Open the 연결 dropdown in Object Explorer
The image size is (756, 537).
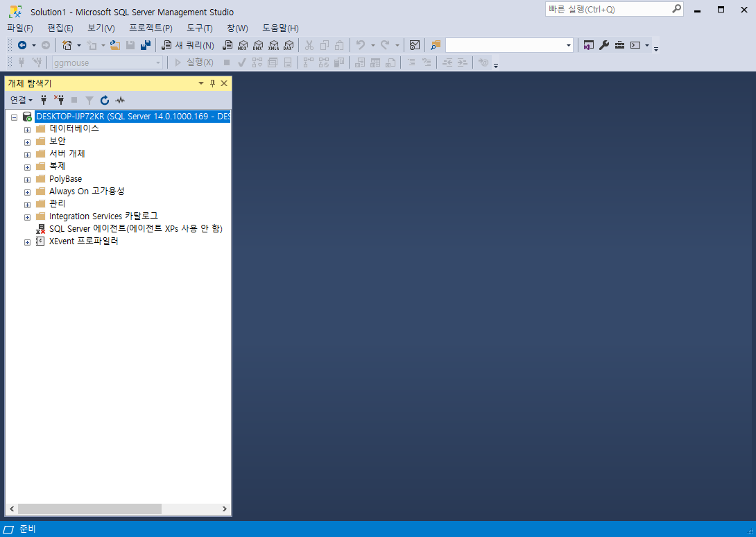(22, 100)
